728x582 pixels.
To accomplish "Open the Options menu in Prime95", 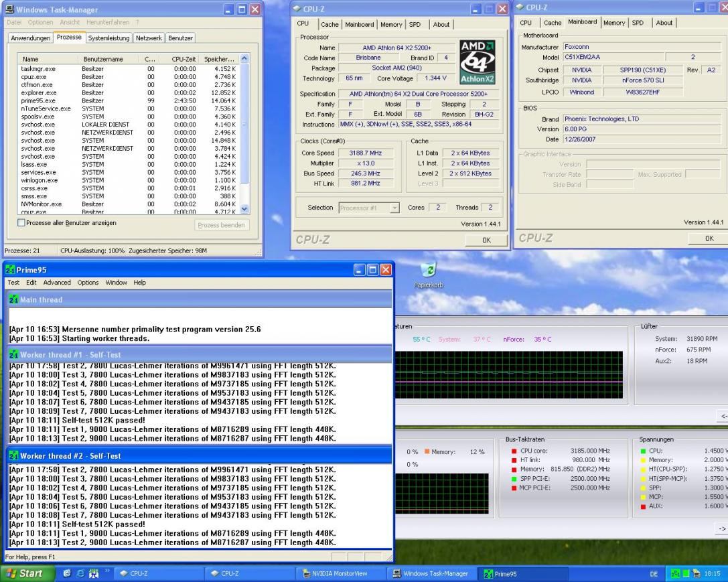I will pyautogui.click(x=88, y=282).
